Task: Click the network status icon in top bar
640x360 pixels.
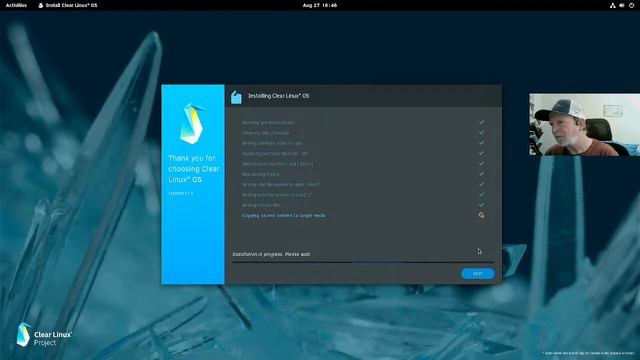Action: (612, 5)
